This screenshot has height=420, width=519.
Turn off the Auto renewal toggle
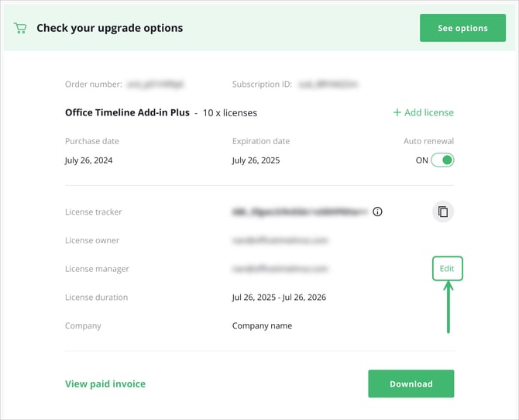tap(442, 160)
